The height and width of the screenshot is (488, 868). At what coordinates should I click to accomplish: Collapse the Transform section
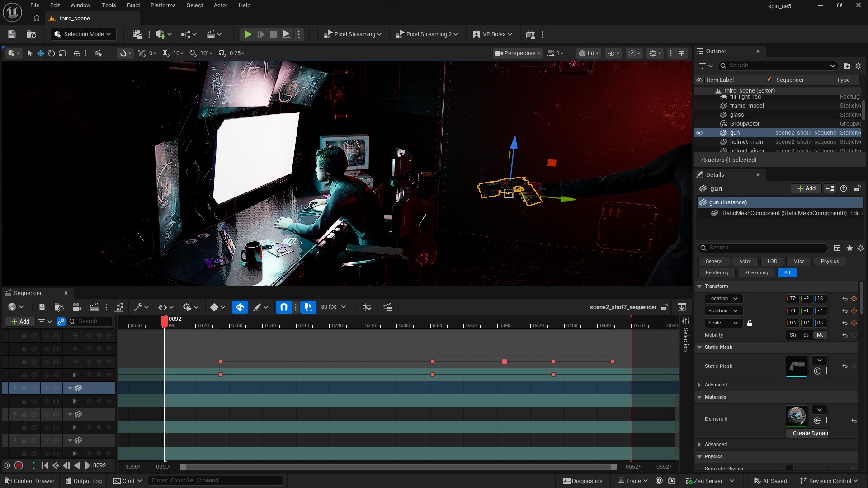[699, 286]
